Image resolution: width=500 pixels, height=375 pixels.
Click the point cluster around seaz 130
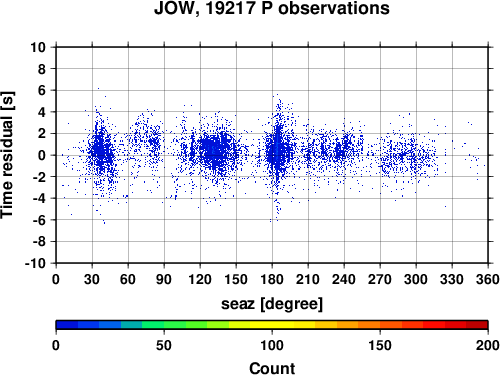[x=215, y=152]
